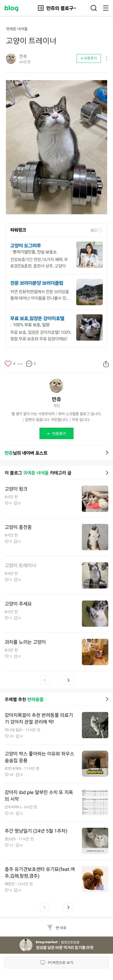
Task: Open the three-dot post options menu
Action: tap(107, 58)
